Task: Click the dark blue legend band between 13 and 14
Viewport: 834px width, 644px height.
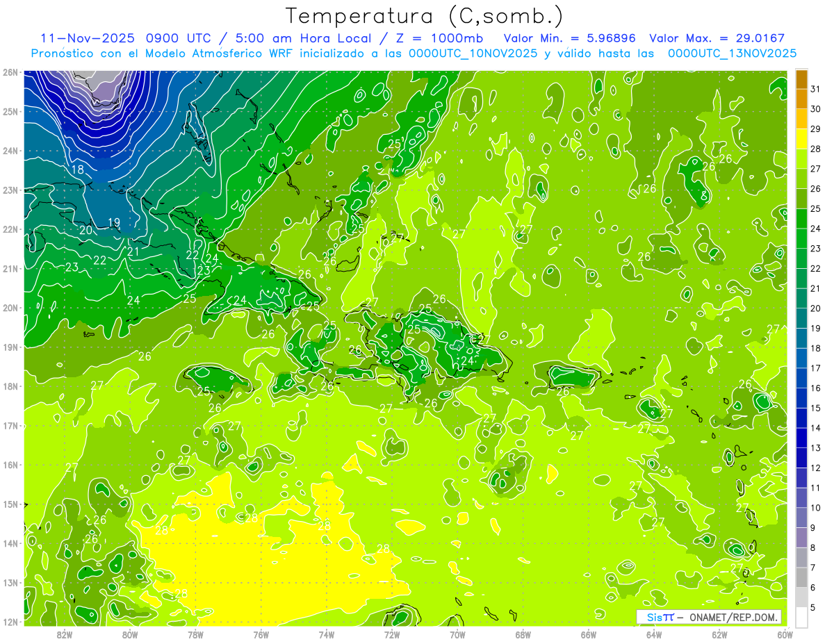Action: pyautogui.click(x=801, y=438)
